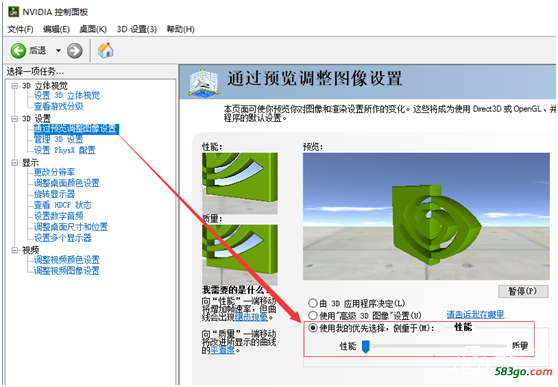
Task: Select 调整视频颜色设置 in the tree
Action: (x=67, y=260)
